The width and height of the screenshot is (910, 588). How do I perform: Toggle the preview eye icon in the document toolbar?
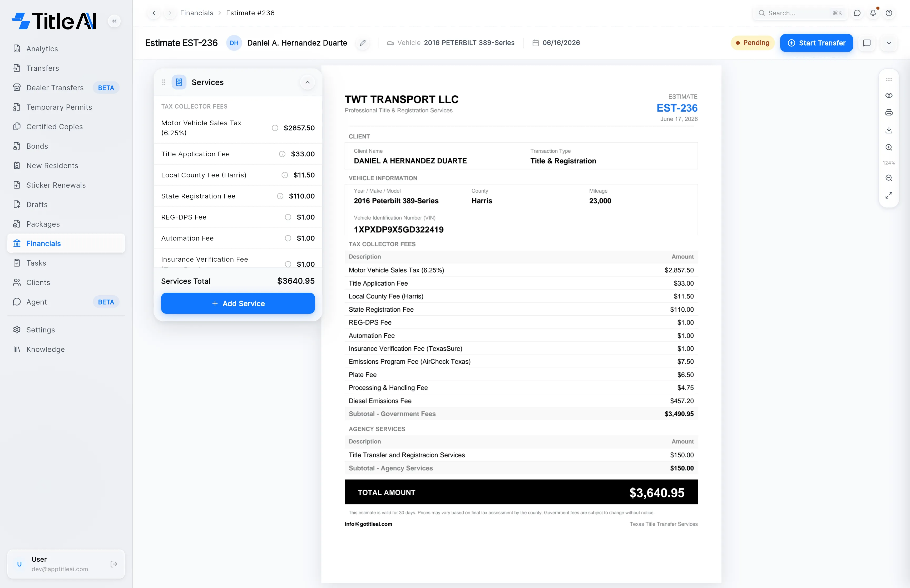pyautogui.click(x=889, y=96)
